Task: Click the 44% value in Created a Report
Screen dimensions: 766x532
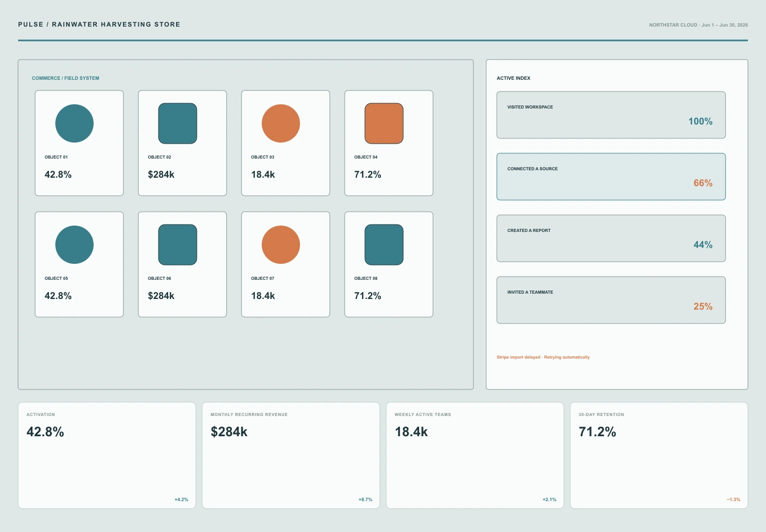Action: tap(703, 245)
